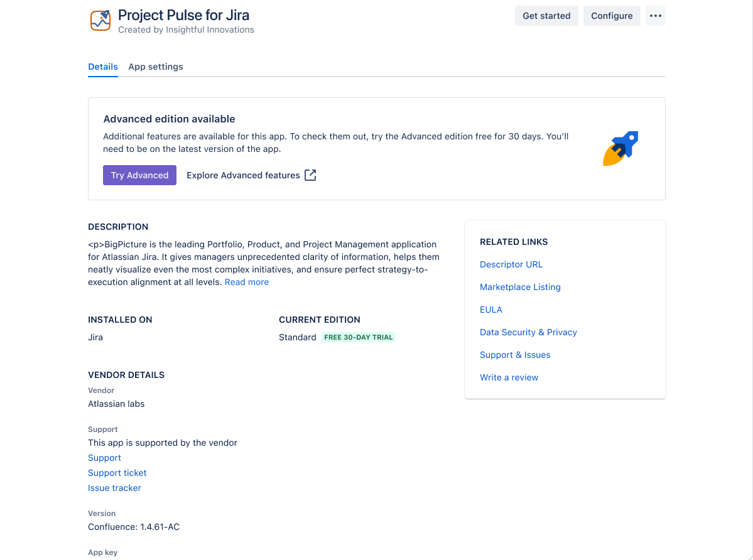Screen dimensions: 753x560
Task: Click Write a review
Action: coord(509,377)
